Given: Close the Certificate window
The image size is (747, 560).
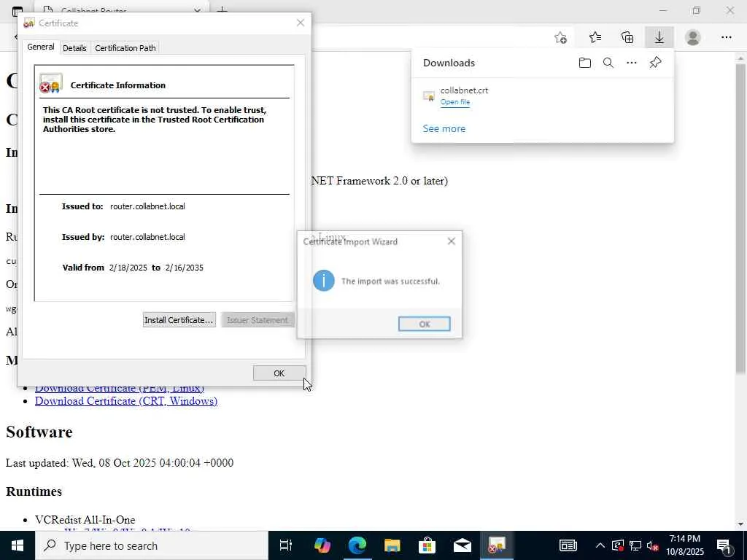Looking at the screenshot, I should 300,23.
